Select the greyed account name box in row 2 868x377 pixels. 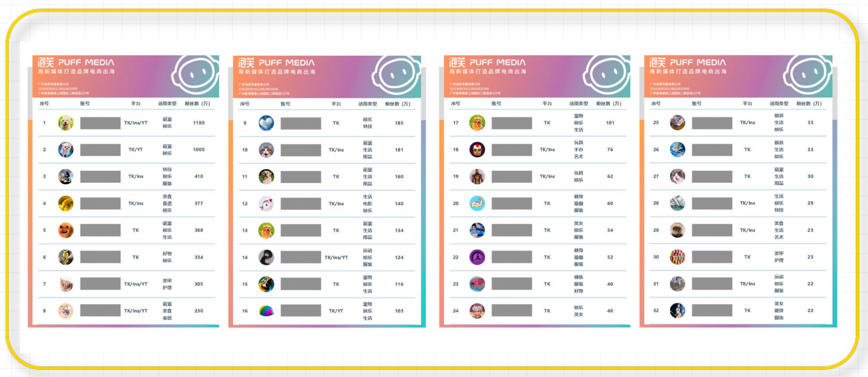tap(100, 150)
